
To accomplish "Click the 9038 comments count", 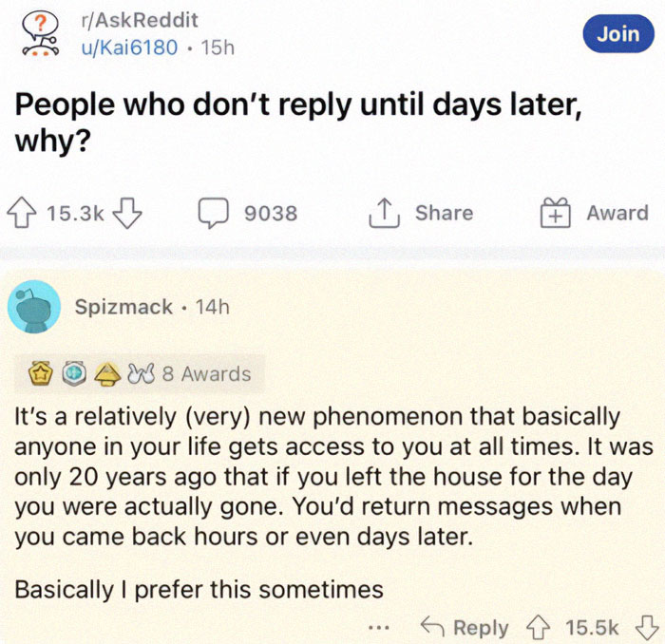I will click(x=271, y=214).
